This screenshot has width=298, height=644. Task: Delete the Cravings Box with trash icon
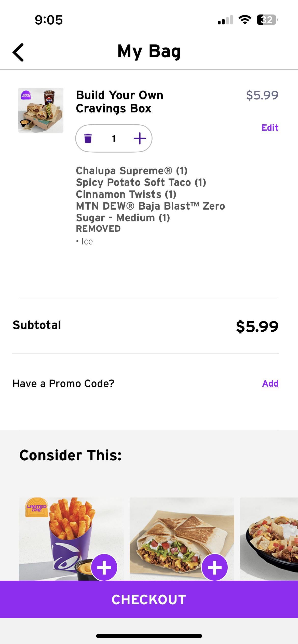(88, 138)
